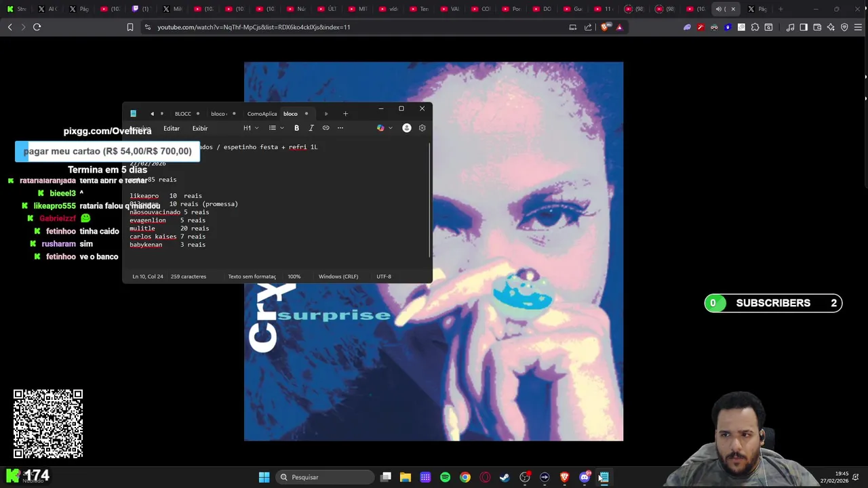The width and height of the screenshot is (868, 488).
Task: Click the Windows (CRLF) line ending indicator
Action: pos(338,277)
